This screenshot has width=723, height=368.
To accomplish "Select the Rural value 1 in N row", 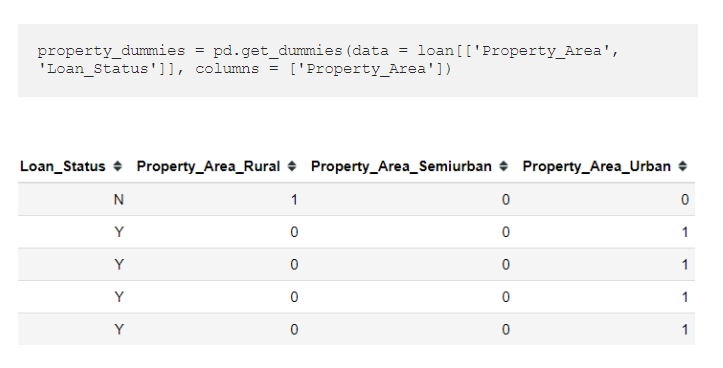I will pos(294,200).
